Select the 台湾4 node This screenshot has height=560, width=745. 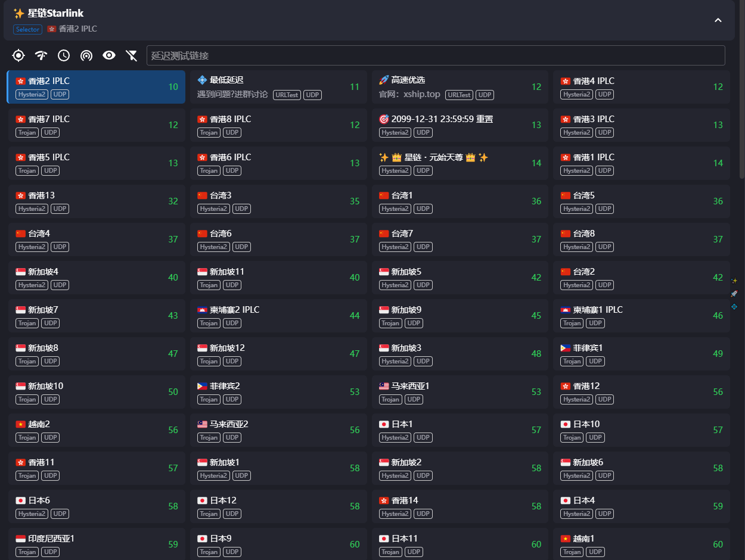pyautogui.click(x=97, y=239)
